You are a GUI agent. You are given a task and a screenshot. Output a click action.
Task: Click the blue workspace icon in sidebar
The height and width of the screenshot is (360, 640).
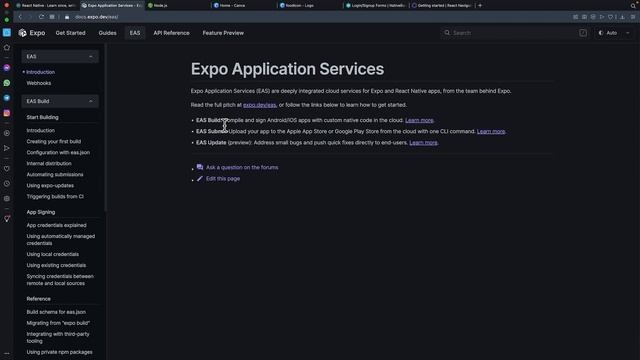pyautogui.click(x=7, y=33)
